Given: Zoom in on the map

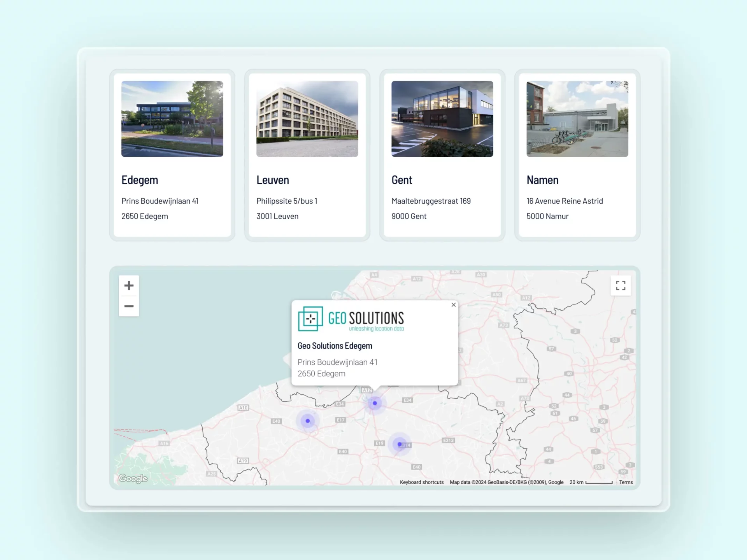Looking at the screenshot, I should coord(129,286).
